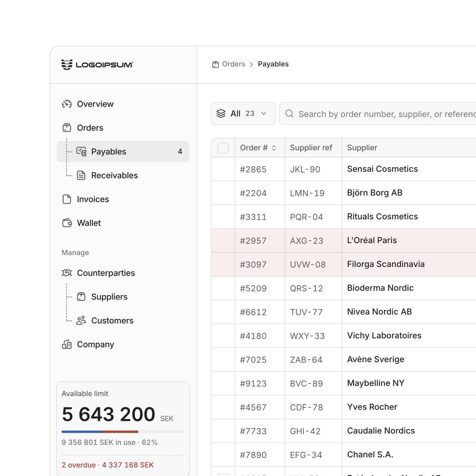Click supplier Bioderma Nordic

click(380, 288)
